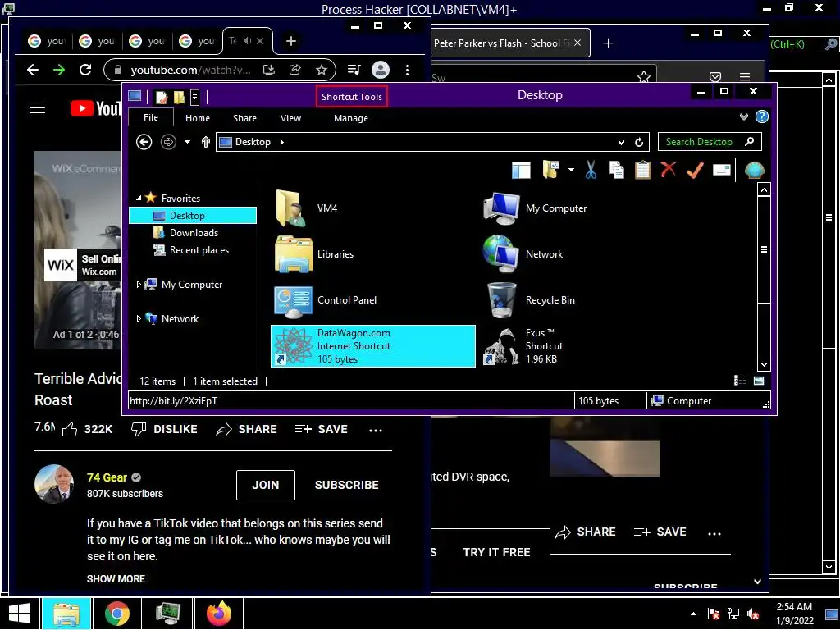Screen dimensions: 840x630
Task: Refresh the Desktop folder view
Action: click(639, 142)
